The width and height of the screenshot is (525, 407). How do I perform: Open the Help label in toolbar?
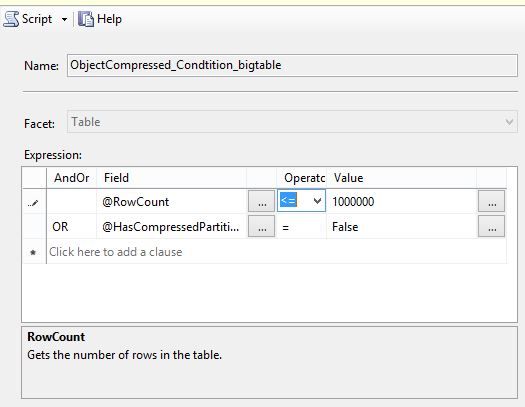pos(109,19)
